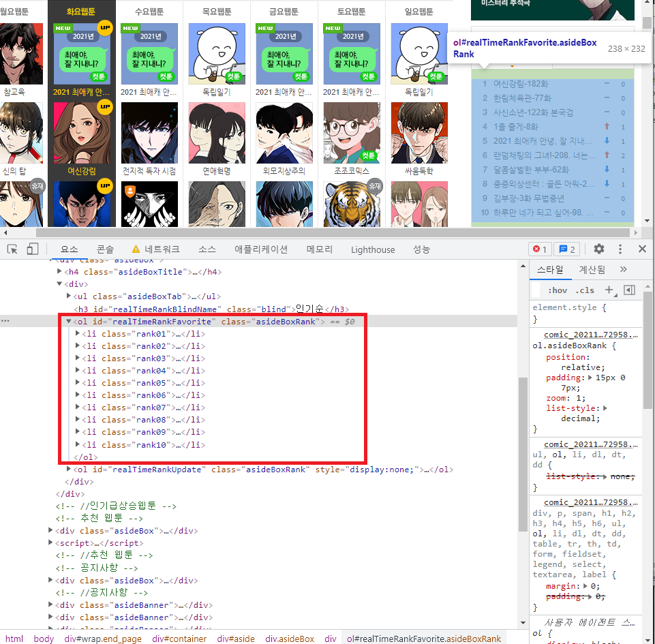Open 외모지상주의 webtoon thumbnail
This screenshot has width=655, height=644.
[284, 133]
